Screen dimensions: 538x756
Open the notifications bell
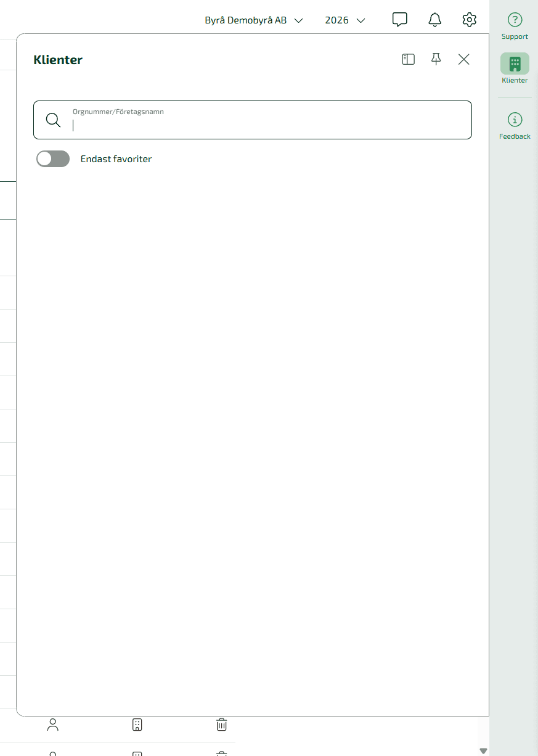tap(434, 20)
